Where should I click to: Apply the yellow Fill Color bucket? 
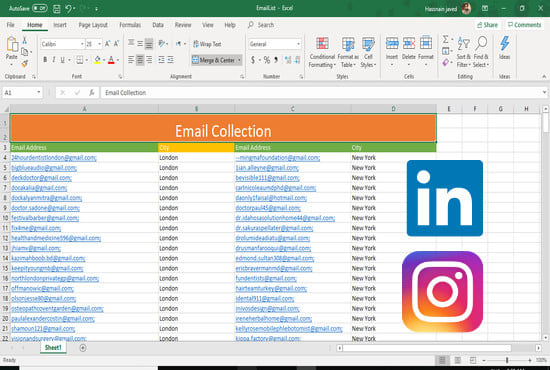click(98, 60)
